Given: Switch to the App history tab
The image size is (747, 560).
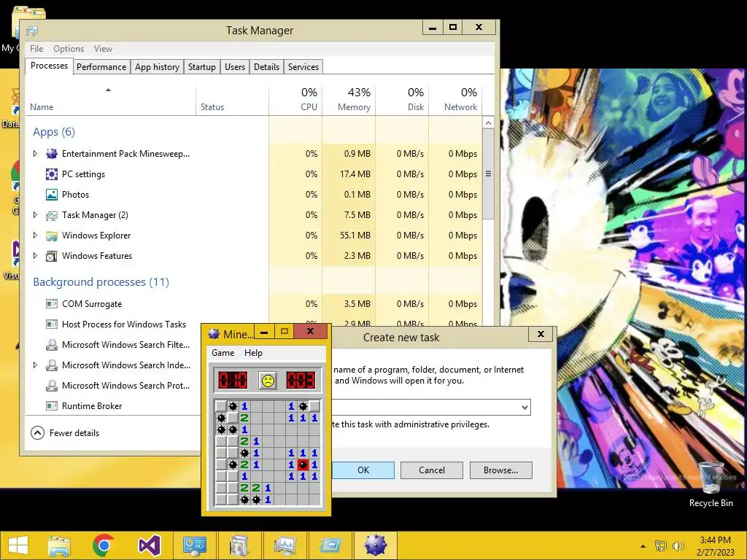Looking at the screenshot, I should [158, 66].
